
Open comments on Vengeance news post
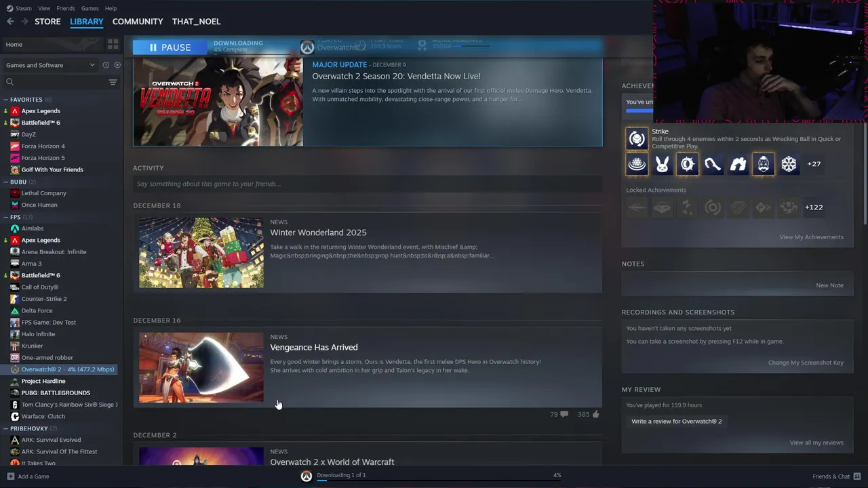point(559,414)
